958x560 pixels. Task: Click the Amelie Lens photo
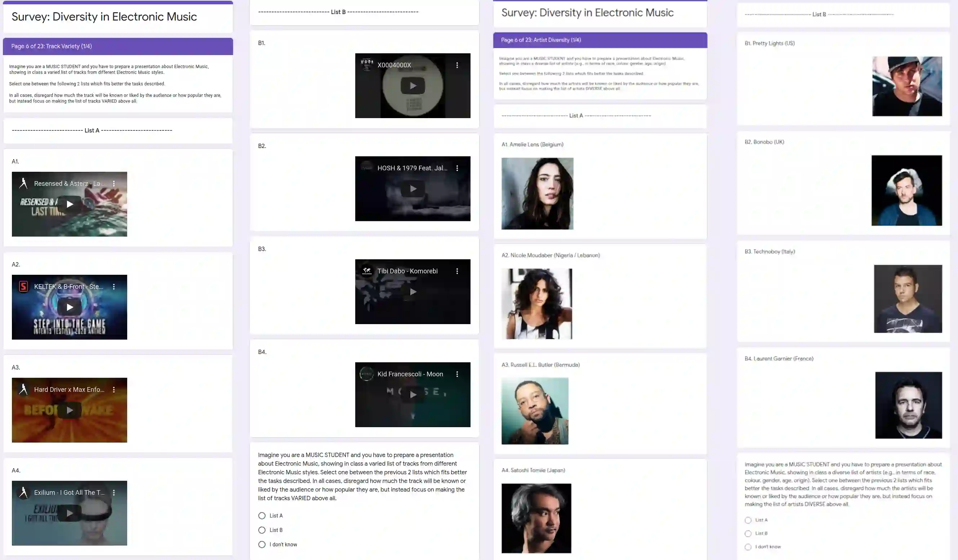pyautogui.click(x=537, y=193)
